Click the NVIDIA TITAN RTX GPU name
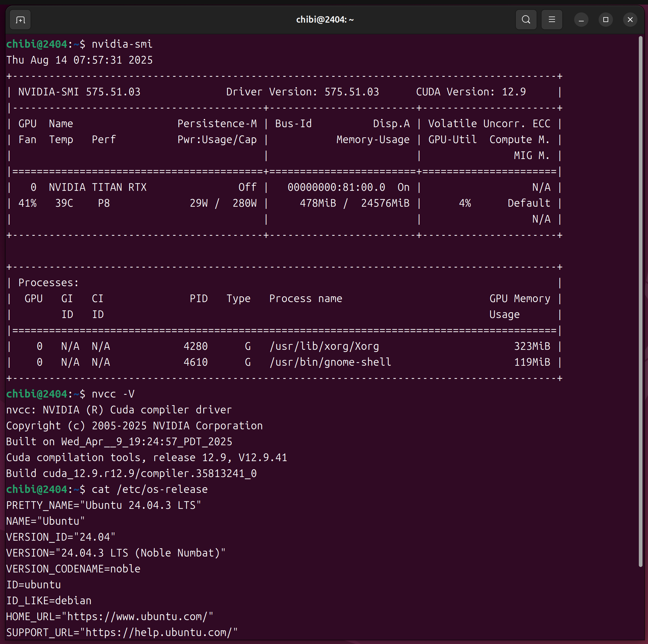Screen dimensions: 648x644 pyautogui.click(x=98, y=187)
